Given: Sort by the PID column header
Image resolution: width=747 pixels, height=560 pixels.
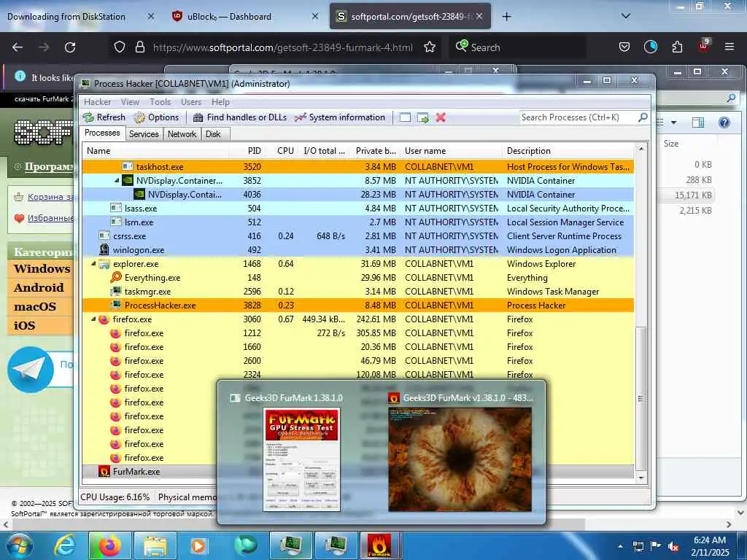Looking at the screenshot, I should pos(248,150).
